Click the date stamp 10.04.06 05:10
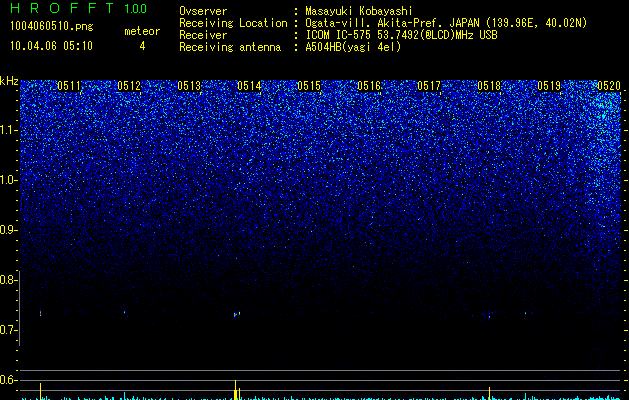 51,46
